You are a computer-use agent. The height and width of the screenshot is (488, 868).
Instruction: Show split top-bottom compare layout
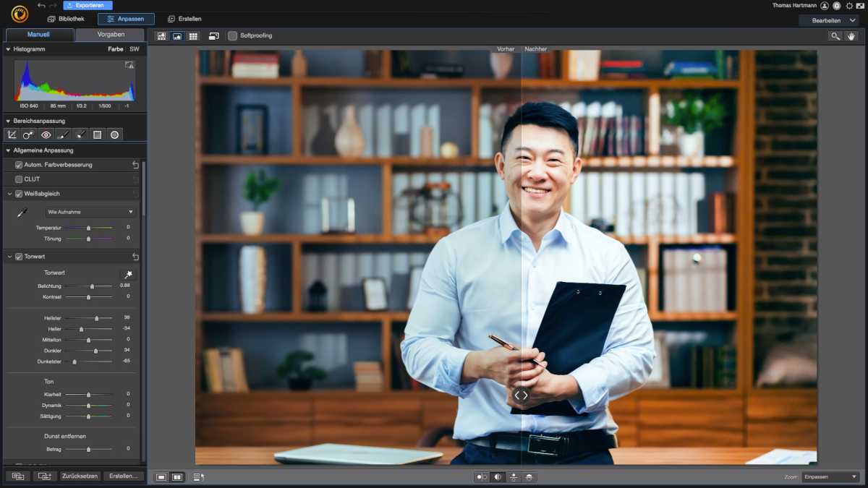coord(529,477)
